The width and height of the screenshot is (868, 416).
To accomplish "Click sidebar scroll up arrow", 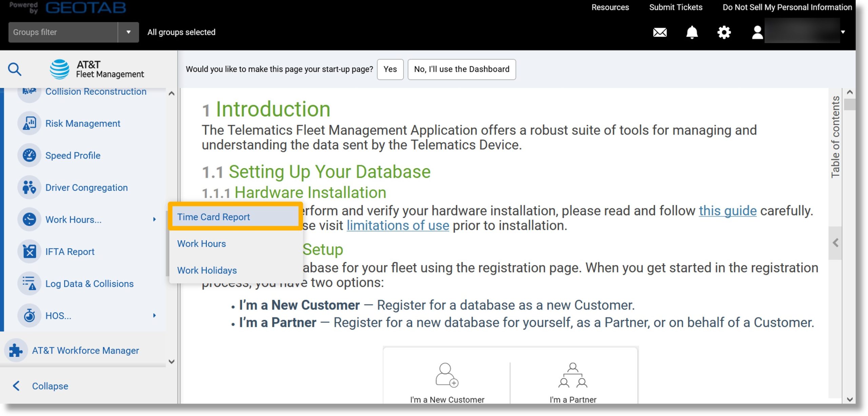I will pyautogui.click(x=171, y=93).
